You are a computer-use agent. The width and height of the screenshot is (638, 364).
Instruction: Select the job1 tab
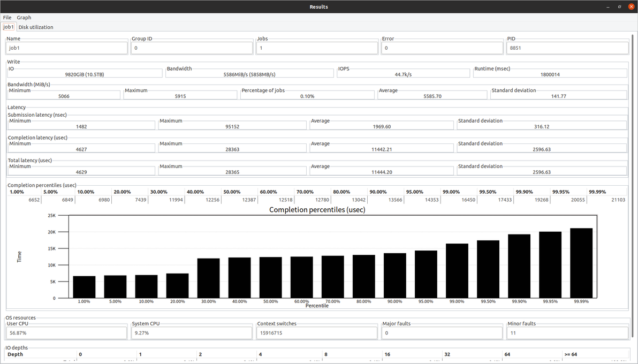9,27
